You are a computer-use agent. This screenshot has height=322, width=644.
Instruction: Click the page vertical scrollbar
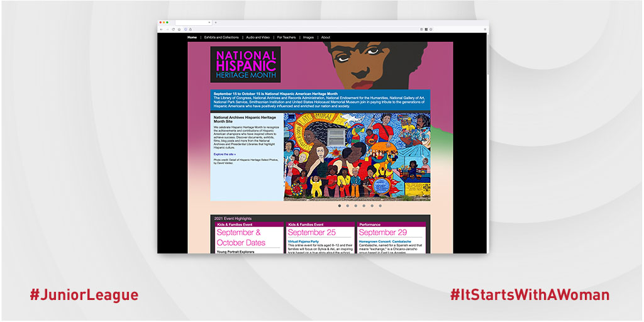click(x=487, y=53)
